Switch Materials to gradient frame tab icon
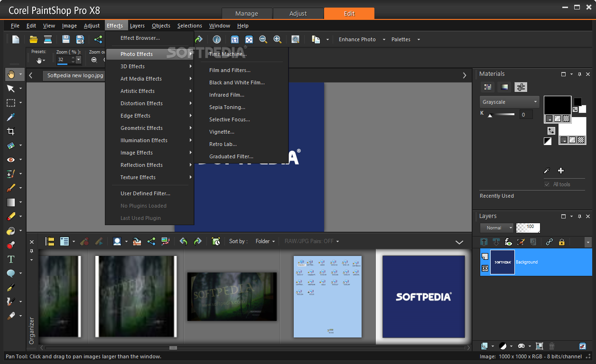 coord(504,87)
